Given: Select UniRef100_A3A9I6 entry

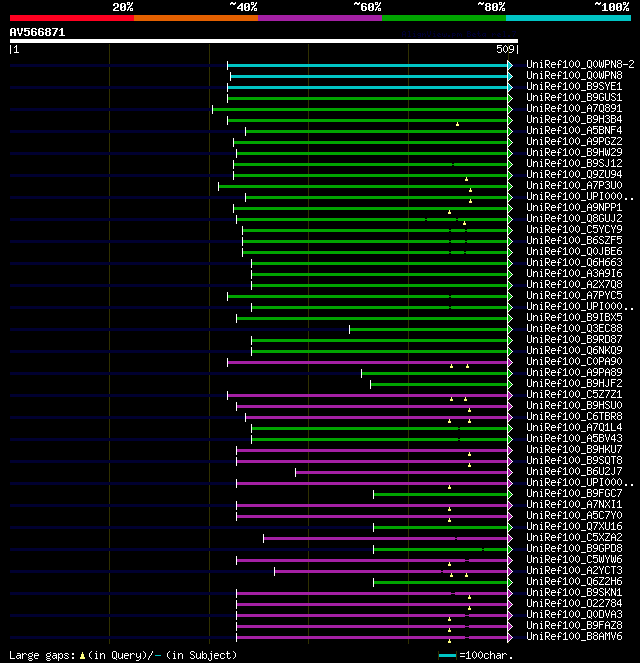Looking at the screenshot, I should (x=574, y=273).
